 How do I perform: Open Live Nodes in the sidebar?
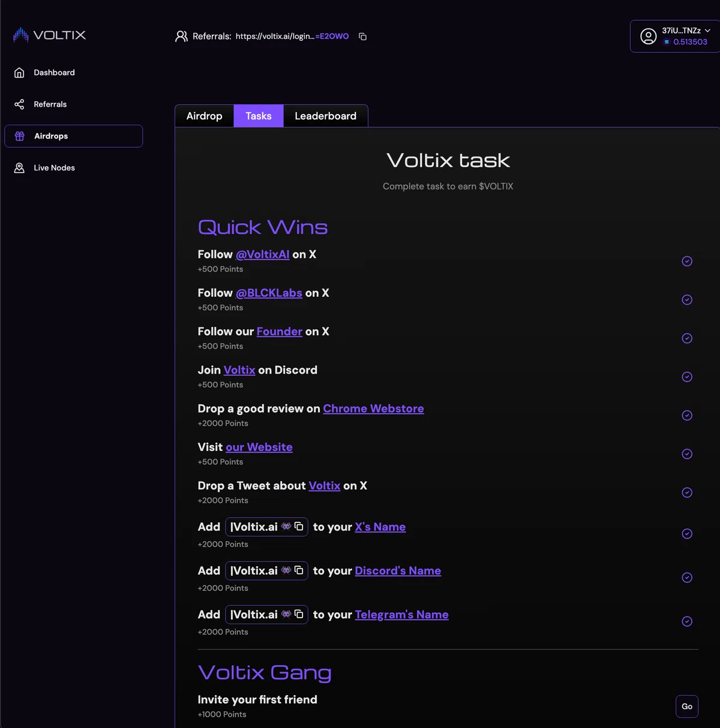tap(74, 168)
